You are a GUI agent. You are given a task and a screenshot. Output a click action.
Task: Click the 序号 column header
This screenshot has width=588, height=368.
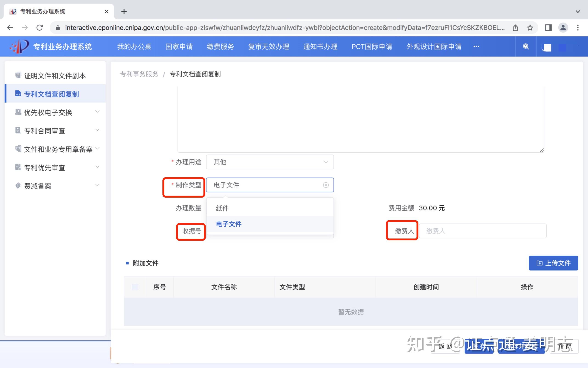click(160, 287)
